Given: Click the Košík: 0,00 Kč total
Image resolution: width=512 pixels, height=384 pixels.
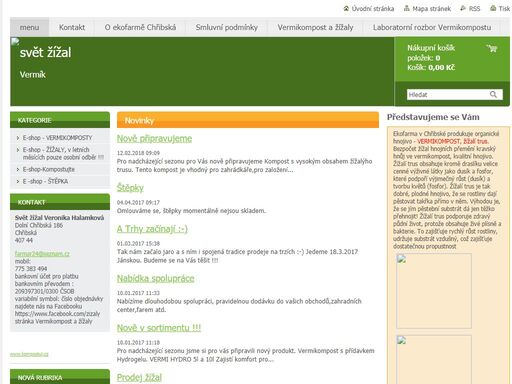Looking at the screenshot, I should (x=431, y=68).
